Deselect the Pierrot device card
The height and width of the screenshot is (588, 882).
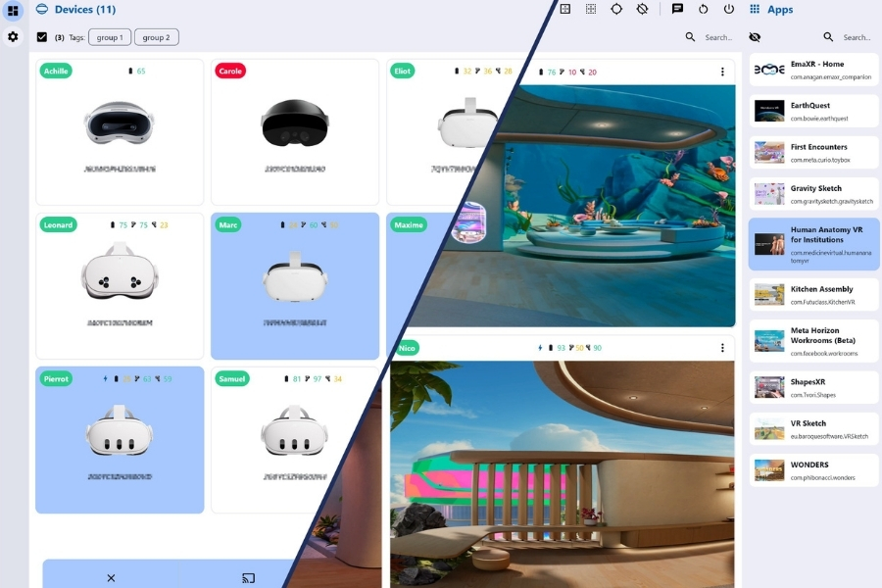point(120,440)
